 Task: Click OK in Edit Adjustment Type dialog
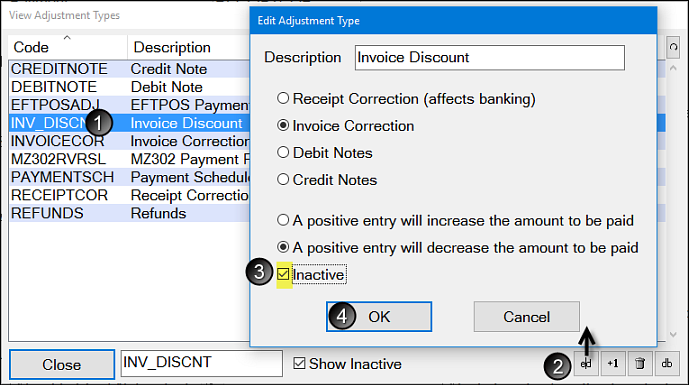point(379,316)
